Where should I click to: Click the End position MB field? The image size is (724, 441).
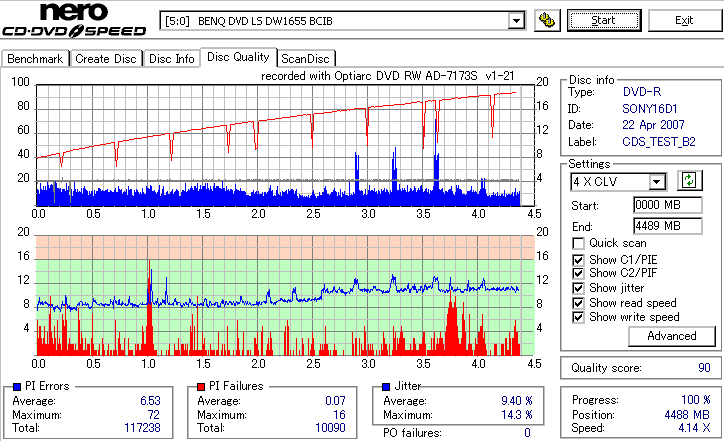pos(667,226)
